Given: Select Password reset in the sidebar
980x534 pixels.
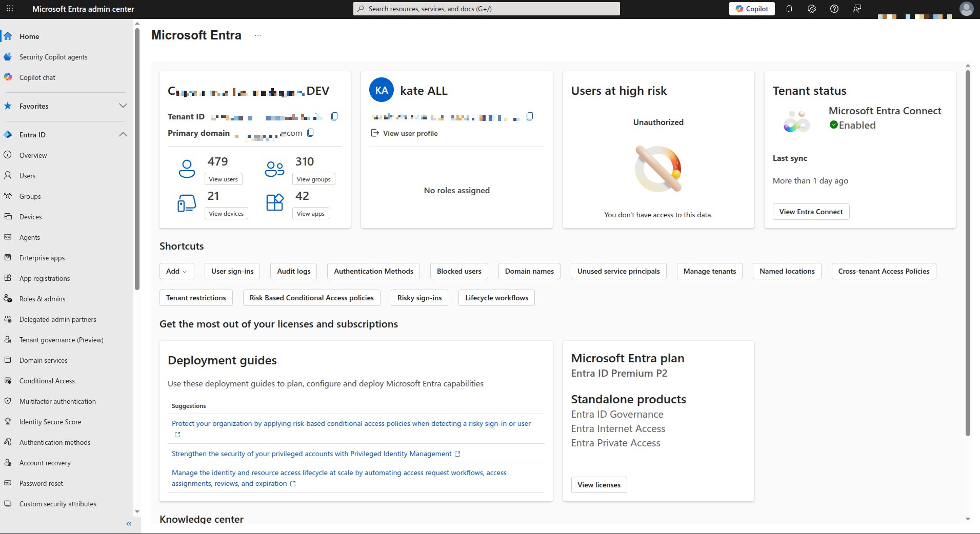Looking at the screenshot, I should tap(41, 483).
